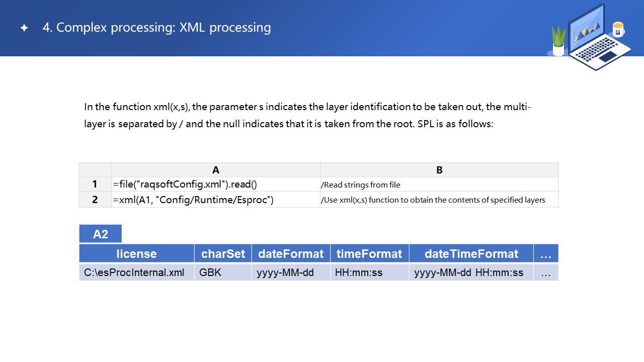The width and height of the screenshot is (644, 362).
Task: Select row header 2 in the SPL grid
Action: (x=95, y=200)
